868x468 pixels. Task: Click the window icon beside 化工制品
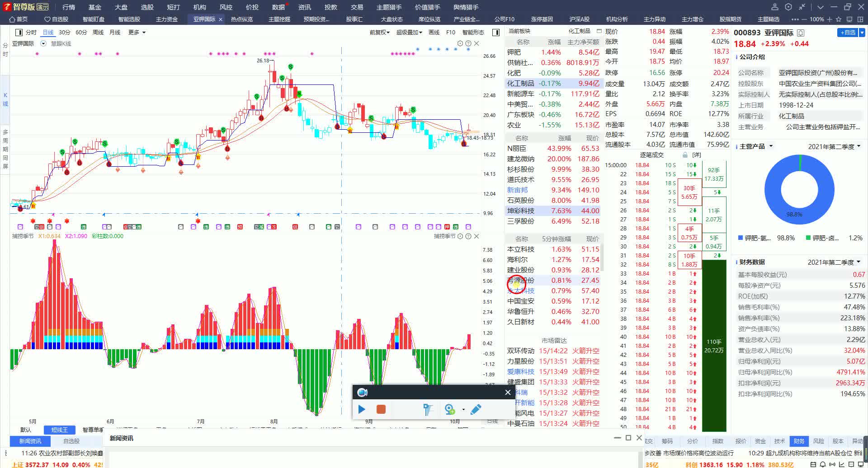point(599,31)
